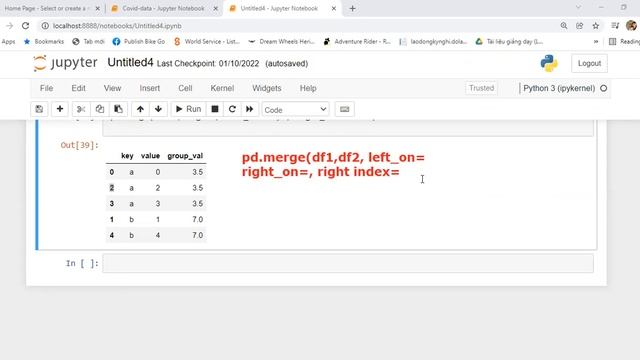
Task: Open the Cell menu
Action: tap(185, 88)
